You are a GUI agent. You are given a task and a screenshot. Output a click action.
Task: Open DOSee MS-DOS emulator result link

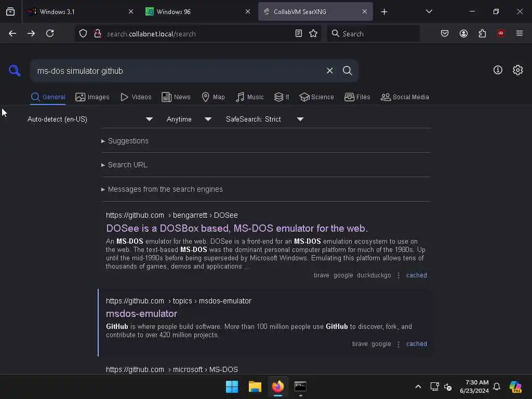click(237, 229)
